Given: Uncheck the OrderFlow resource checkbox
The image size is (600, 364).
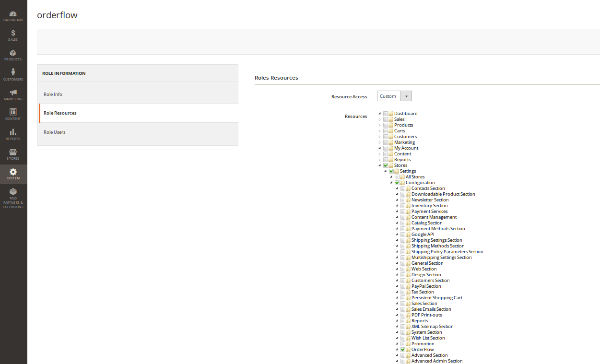Looking at the screenshot, I should point(403,350).
